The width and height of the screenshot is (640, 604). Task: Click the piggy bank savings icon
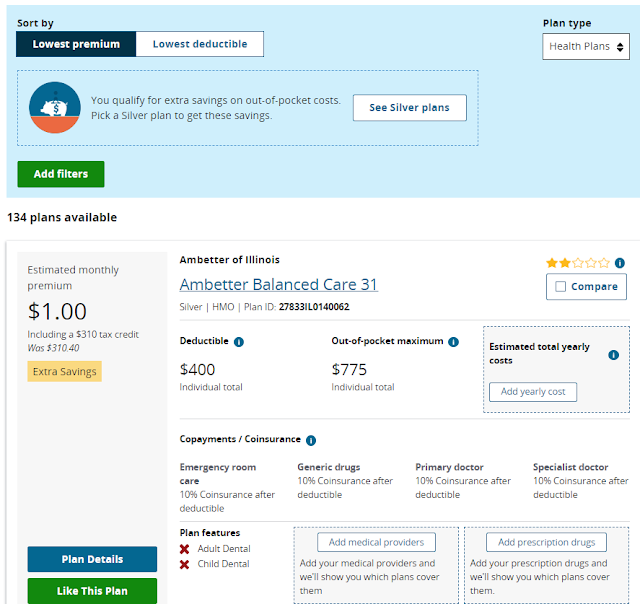coord(55,108)
